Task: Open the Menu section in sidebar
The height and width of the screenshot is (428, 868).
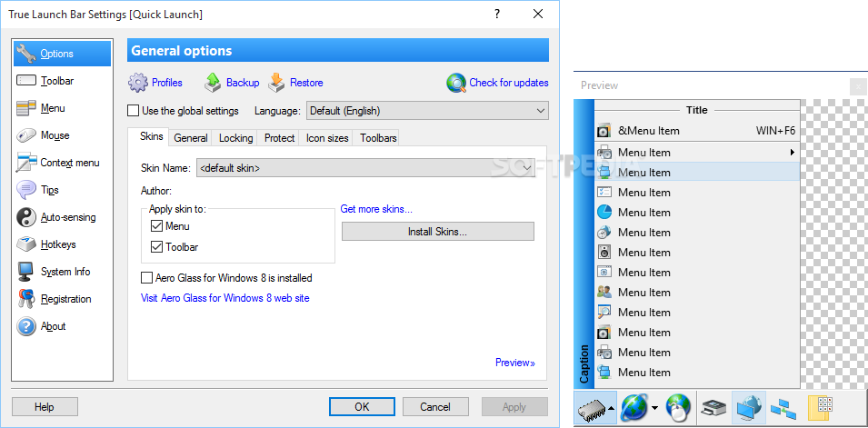Action: click(x=53, y=108)
